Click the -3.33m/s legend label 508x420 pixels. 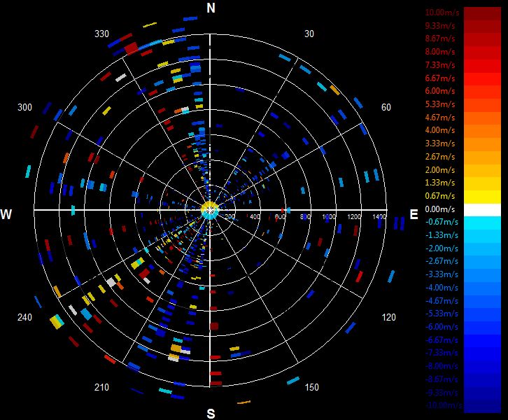point(442,274)
